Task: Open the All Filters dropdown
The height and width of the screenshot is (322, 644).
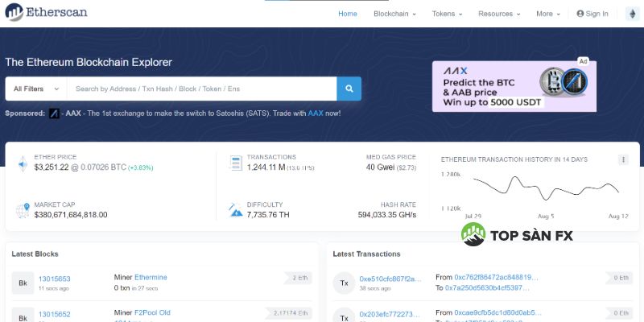Action: 36,89
